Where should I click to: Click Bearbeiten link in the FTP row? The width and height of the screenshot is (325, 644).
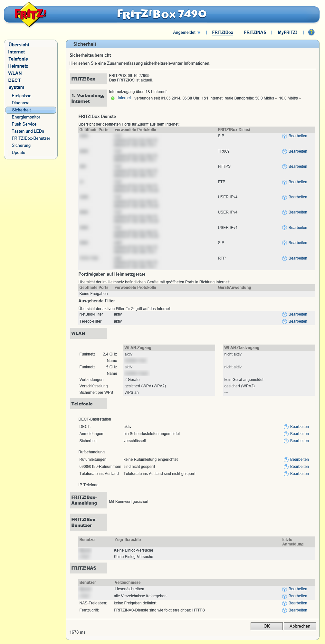coord(298,182)
